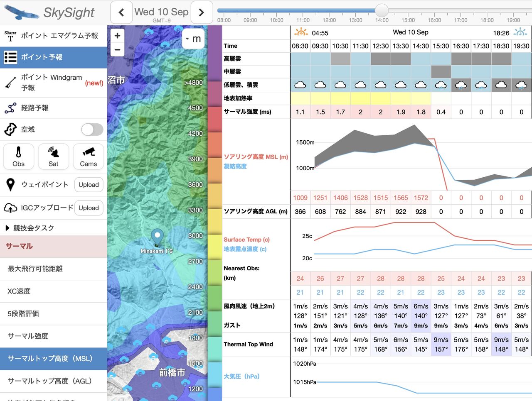The width and height of the screenshot is (532, 401).
Task: Open the Cams webcam button
Action: (88, 156)
